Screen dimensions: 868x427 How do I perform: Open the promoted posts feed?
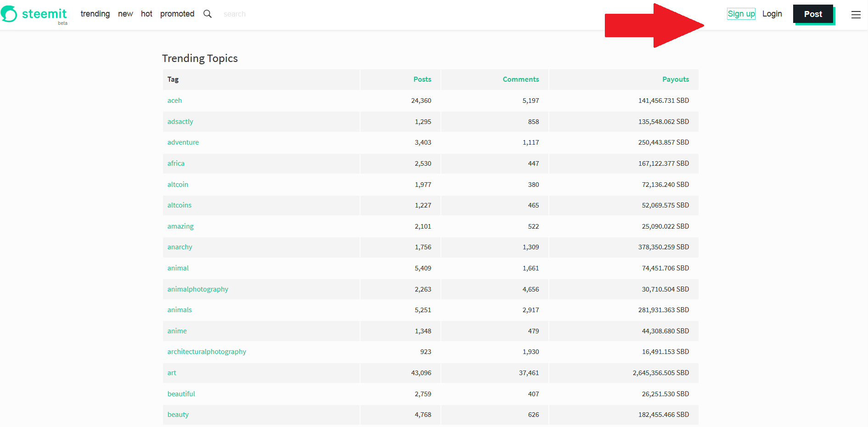point(177,14)
